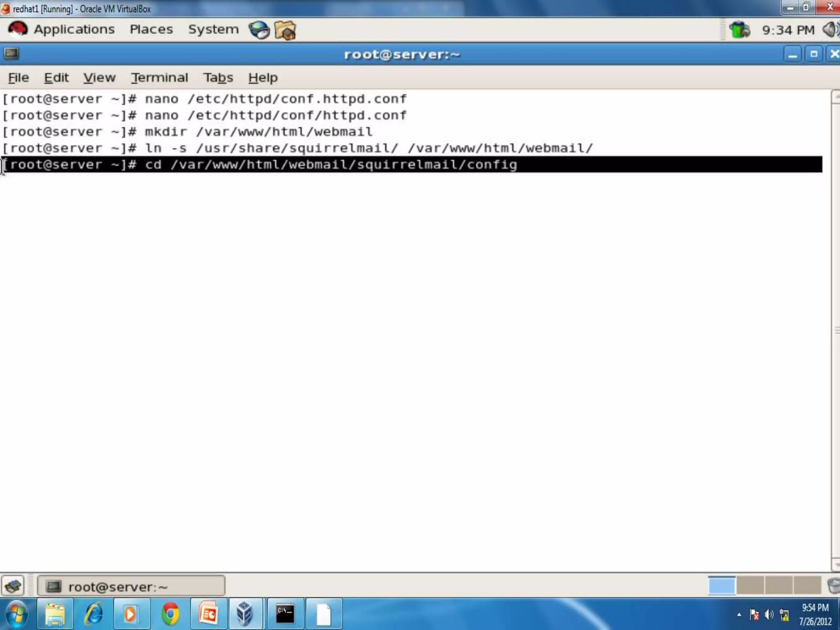Click the terminal window menu icon
The width and height of the screenshot is (840, 630).
11,54
